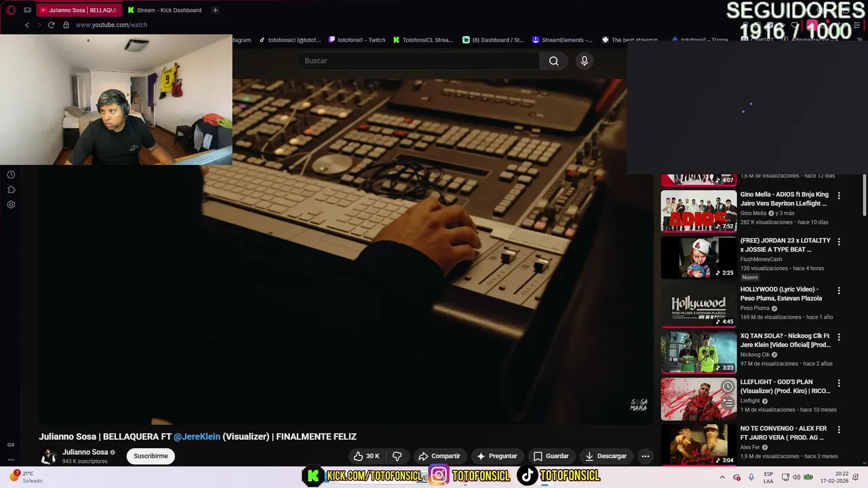Open the ESP LAA language switcher

click(768, 477)
